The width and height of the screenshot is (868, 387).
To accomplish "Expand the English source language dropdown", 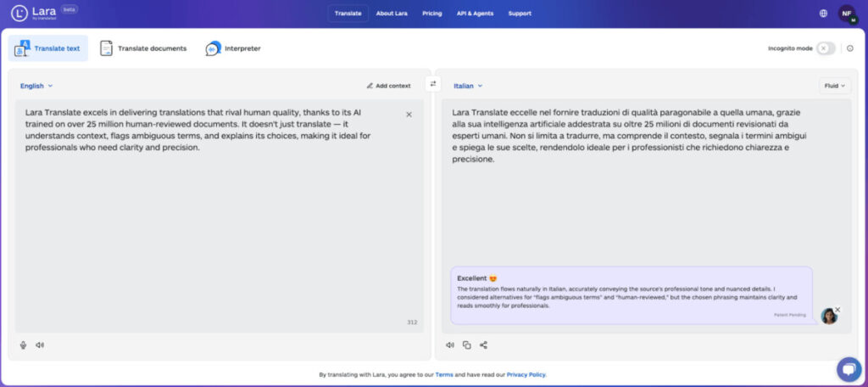I will click(x=36, y=86).
